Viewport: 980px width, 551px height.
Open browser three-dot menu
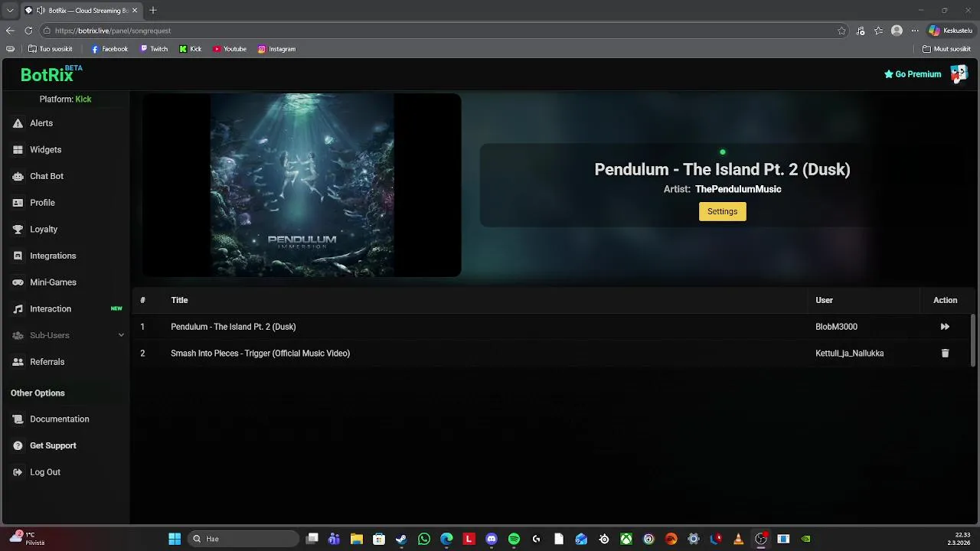point(914,31)
